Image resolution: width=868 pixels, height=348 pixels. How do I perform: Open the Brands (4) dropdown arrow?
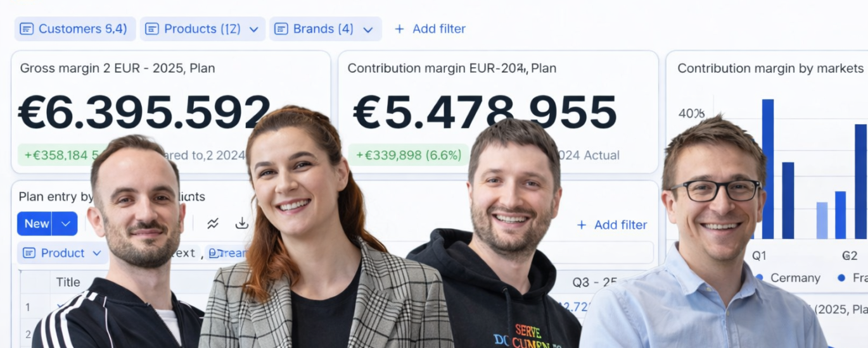coord(368,29)
